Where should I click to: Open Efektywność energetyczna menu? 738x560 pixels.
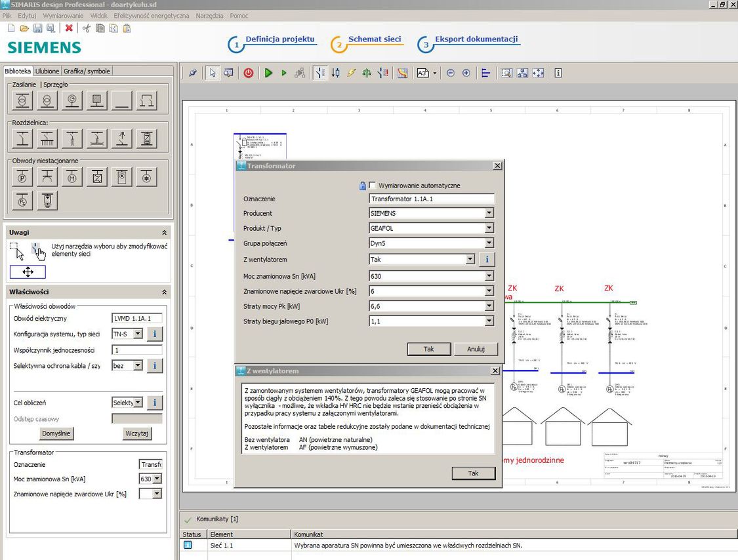tap(152, 16)
